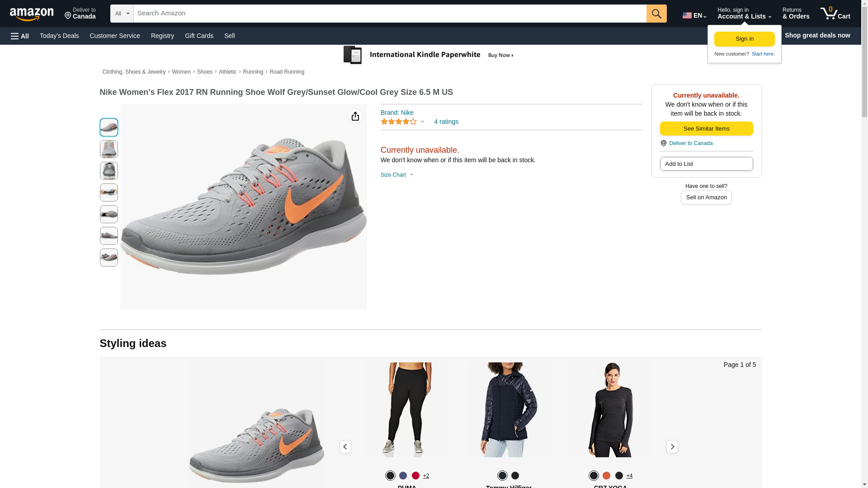Viewport: 868px width, 488px height.
Task: Click the See Similar Items button
Action: [x=706, y=129]
